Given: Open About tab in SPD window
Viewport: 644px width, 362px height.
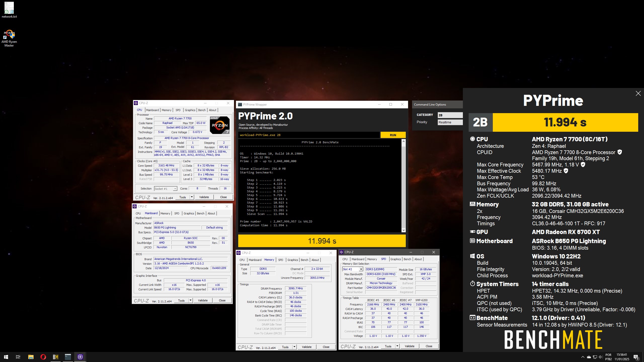Looking at the screenshot, I should (418, 259).
